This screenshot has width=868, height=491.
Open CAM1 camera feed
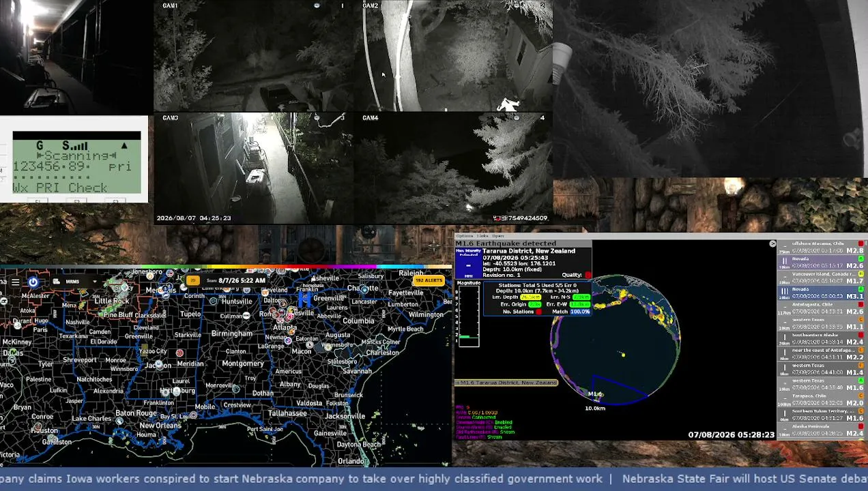253,56
